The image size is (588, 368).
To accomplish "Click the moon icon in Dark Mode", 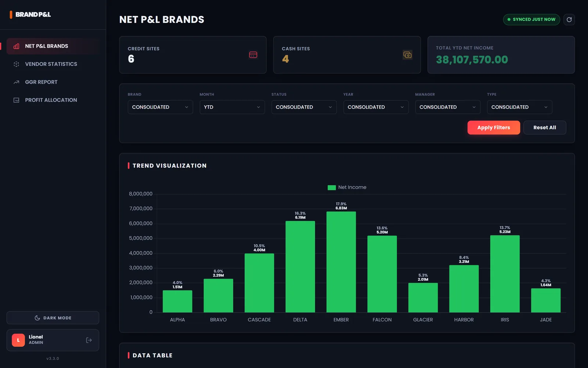I will click(x=37, y=318).
